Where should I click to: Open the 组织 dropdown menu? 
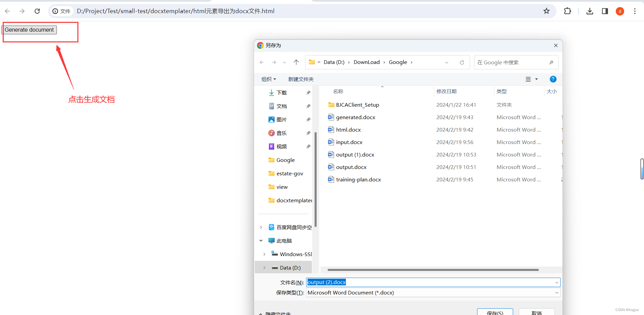[x=268, y=79]
